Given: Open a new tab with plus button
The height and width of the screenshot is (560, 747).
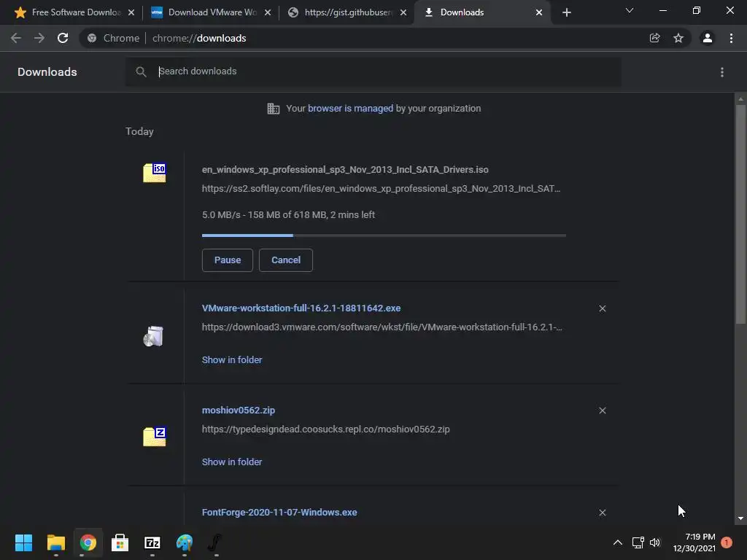Looking at the screenshot, I should click(566, 12).
